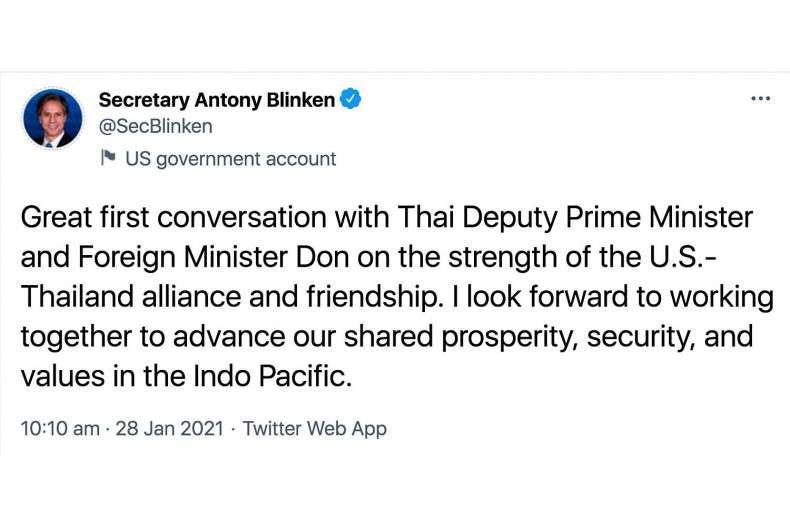
Task: Click the flag icon beside government label
Action: coord(108,157)
